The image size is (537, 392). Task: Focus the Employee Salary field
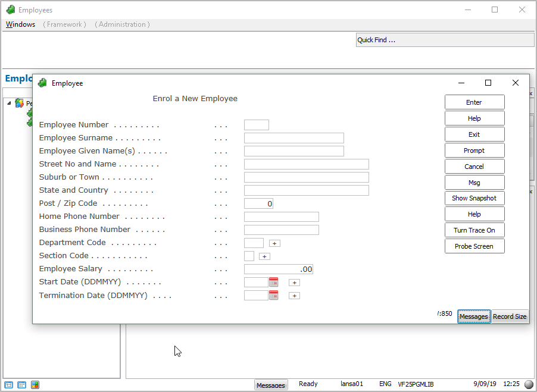[279, 269]
